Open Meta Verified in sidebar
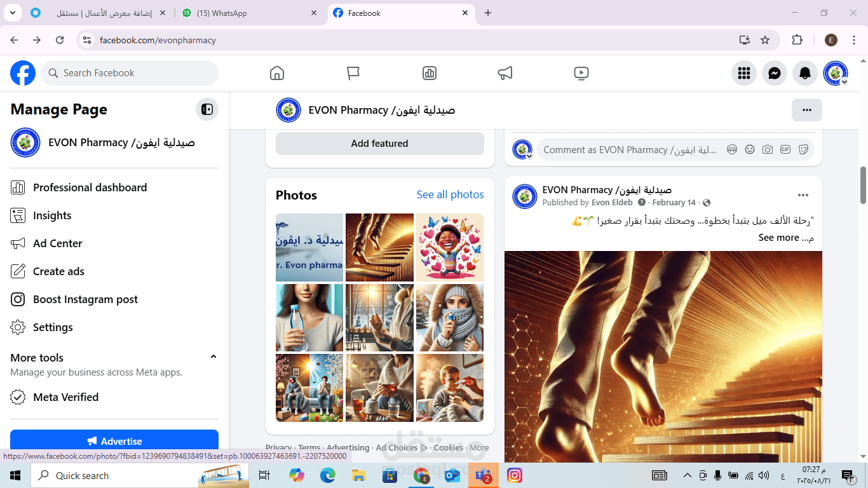 [x=114, y=397]
